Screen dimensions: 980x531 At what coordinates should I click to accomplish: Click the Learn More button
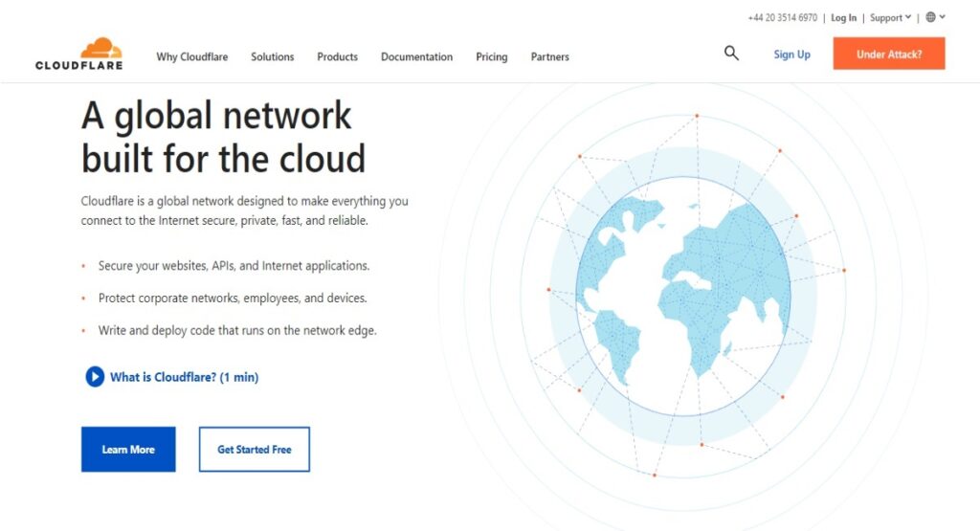(128, 449)
